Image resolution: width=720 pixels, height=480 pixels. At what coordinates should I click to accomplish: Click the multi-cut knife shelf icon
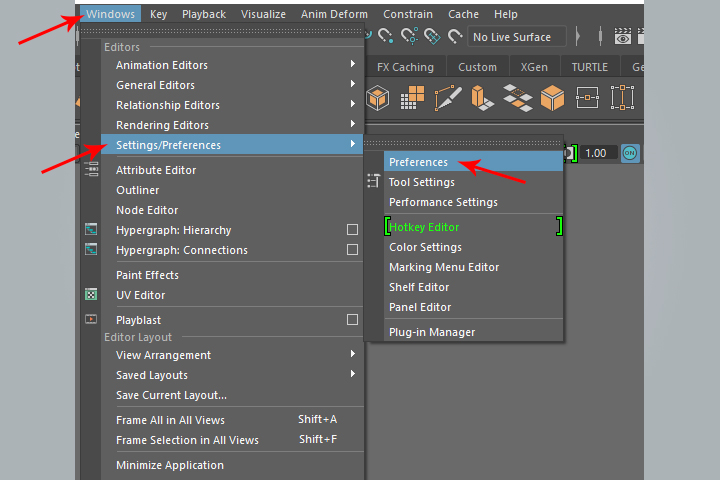tap(446, 98)
